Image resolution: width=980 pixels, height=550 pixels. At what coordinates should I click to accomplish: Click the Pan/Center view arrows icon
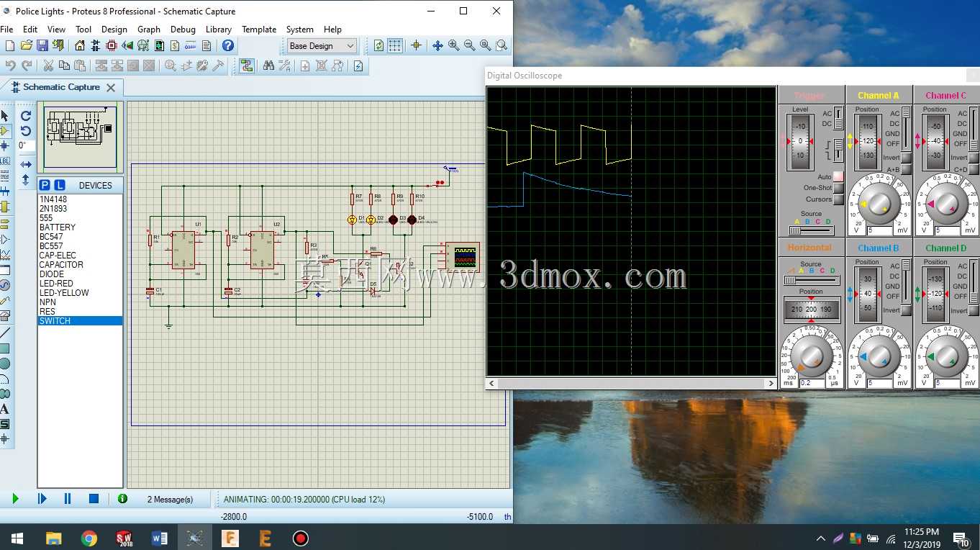pyautogui.click(x=437, y=45)
